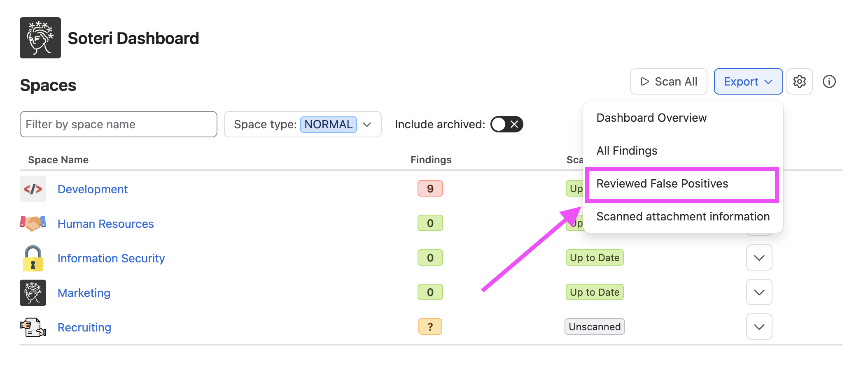Click the Human Resources handshake icon
Screen dimensions: 868x366
(x=33, y=223)
